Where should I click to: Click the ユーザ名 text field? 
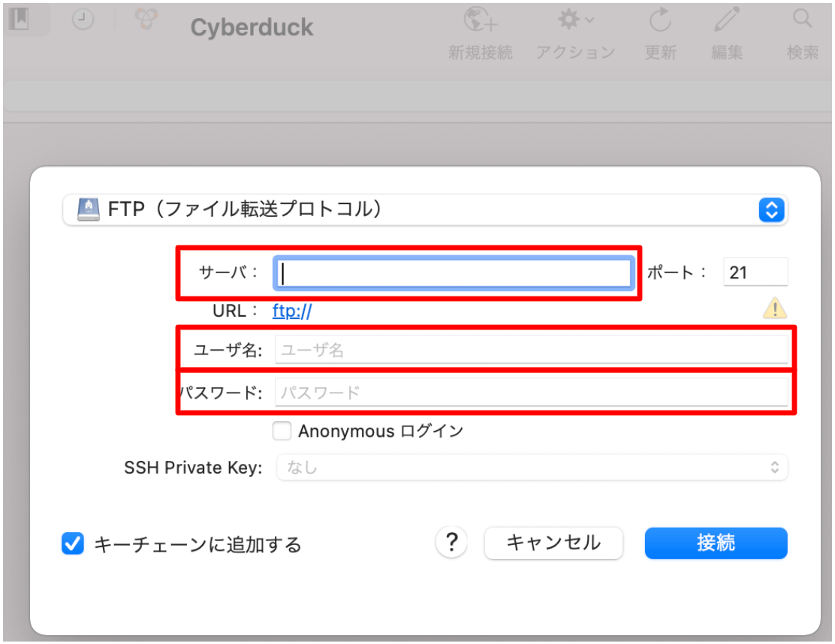(x=532, y=350)
